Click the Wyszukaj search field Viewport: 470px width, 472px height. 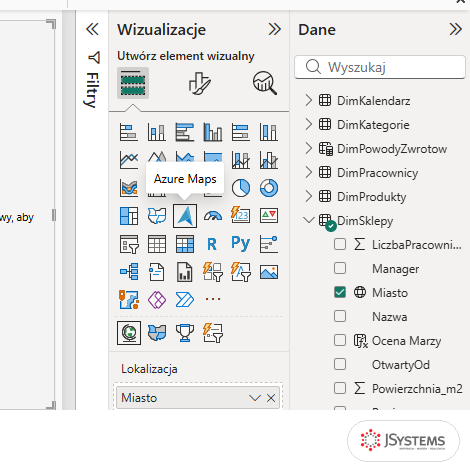click(x=380, y=67)
